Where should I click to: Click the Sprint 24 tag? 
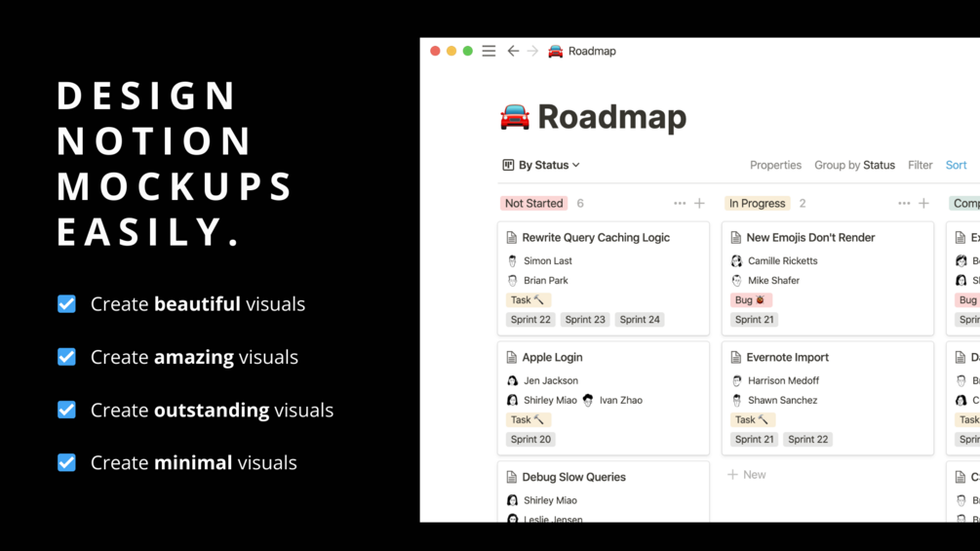(640, 320)
